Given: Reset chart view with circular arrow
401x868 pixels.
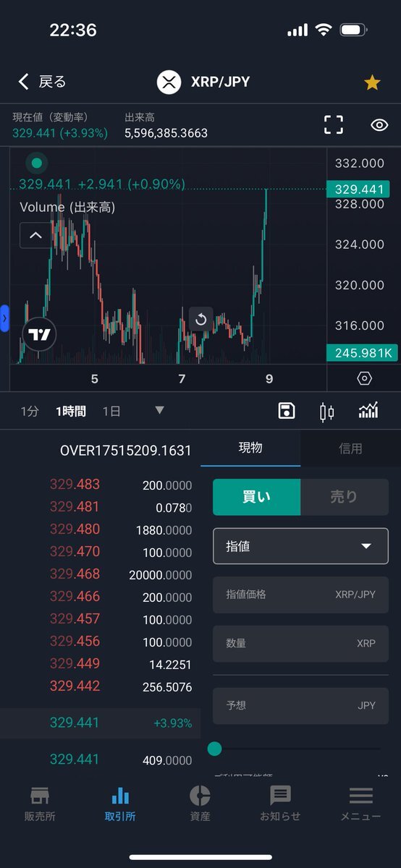Looking at the screenshot, I should (x=201, y=319).
